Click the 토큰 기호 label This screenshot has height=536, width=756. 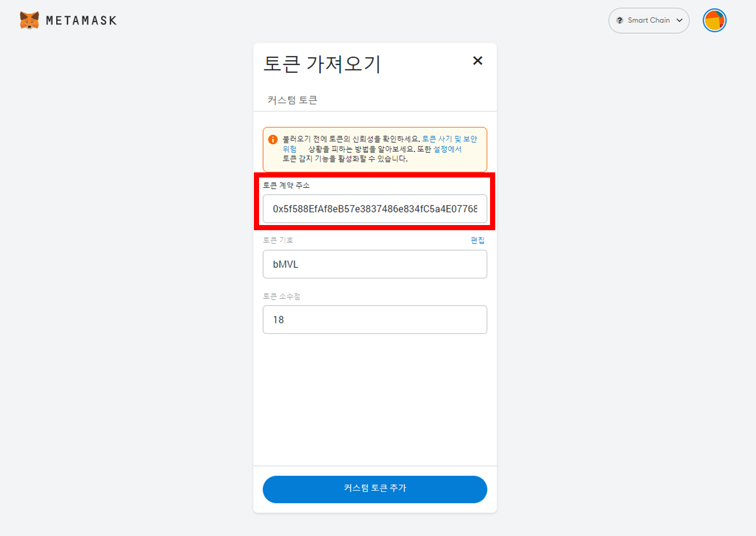(x=278, y=241)
